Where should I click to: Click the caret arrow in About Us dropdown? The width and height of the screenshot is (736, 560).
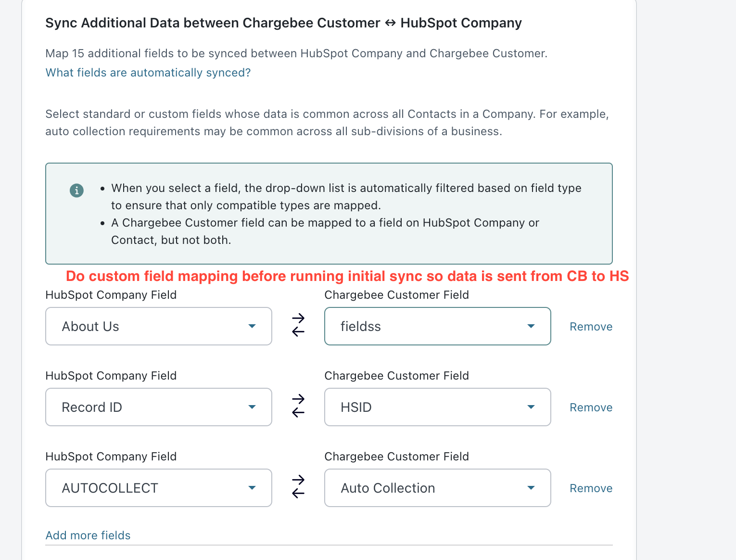(x=252, y=326)
